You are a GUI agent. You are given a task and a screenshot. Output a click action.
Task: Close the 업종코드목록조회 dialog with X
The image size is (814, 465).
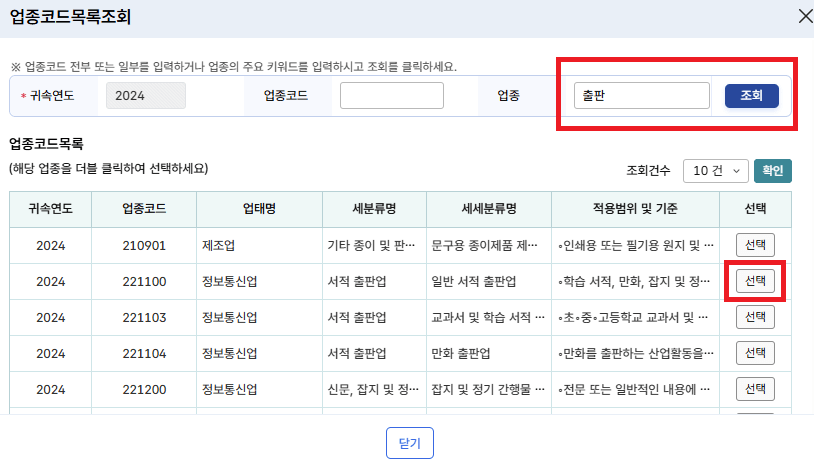[x=805, y=17]
